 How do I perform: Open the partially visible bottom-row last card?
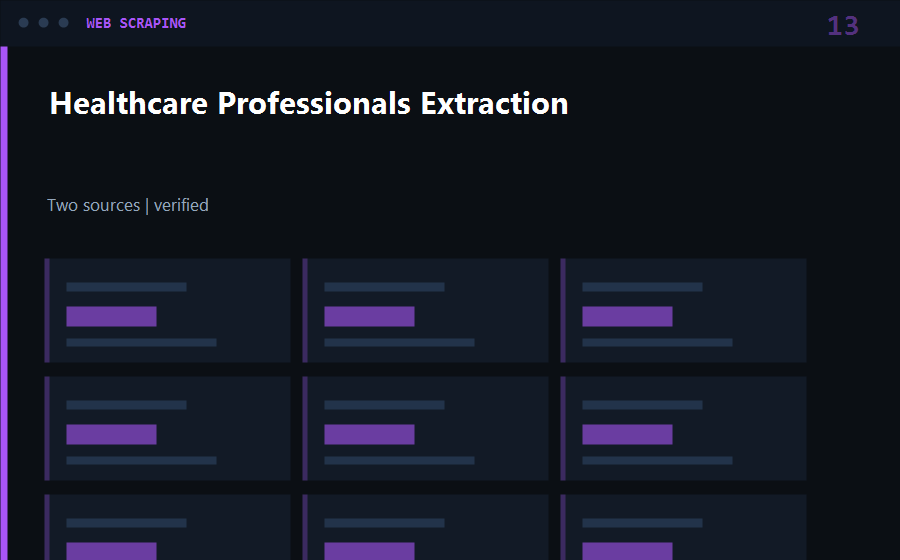pyautogui.click(x=684, y=527)
